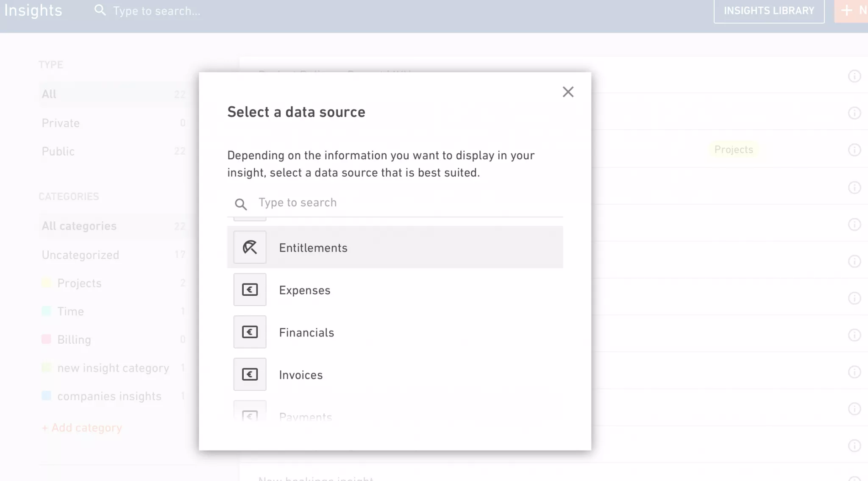Click the Projects category color swatch
868x481 pixels.
[x=46, y=283]
